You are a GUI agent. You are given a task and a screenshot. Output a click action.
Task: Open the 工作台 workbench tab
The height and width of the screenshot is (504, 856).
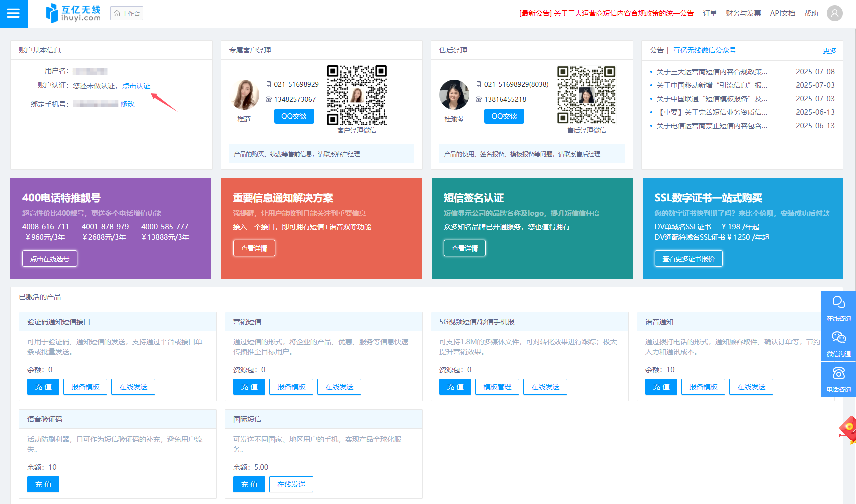[x=127, y=13]
